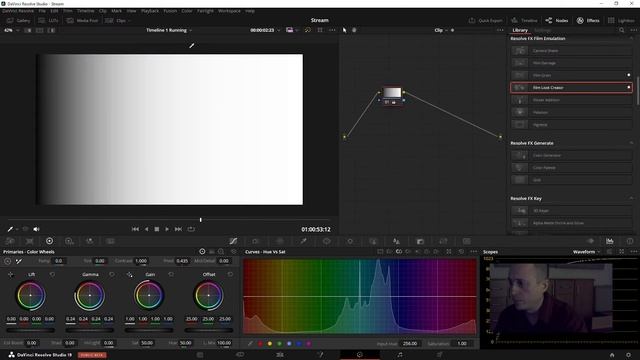Open Quick Export
This screenshot has width=640, height=360.
pos(486,20)
